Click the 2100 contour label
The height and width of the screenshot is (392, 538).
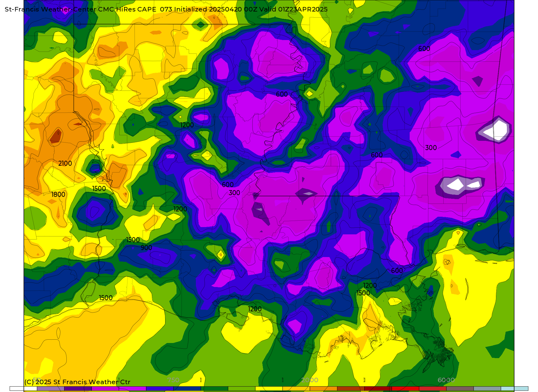tap(65, 164)
